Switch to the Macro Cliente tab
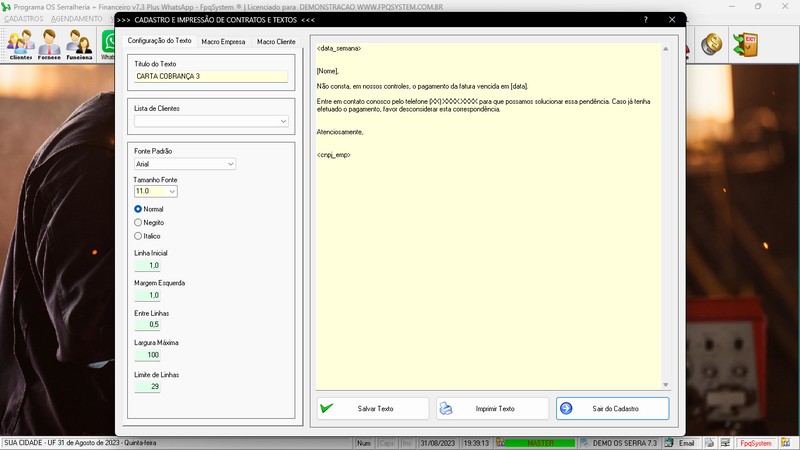Viewport: 800px width, 450px height. 276,41
